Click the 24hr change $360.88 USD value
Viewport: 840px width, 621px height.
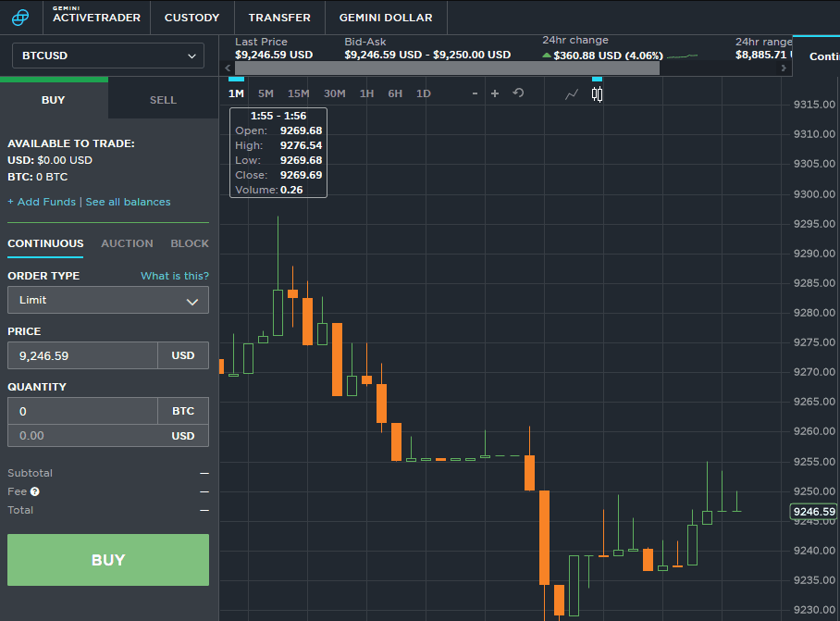[608, 56]
